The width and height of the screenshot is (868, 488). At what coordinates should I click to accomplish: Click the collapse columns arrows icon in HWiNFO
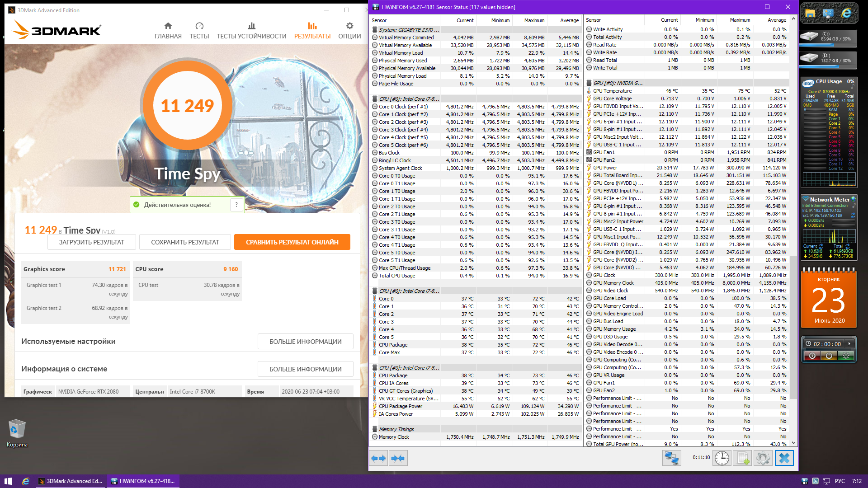point(398,458)
